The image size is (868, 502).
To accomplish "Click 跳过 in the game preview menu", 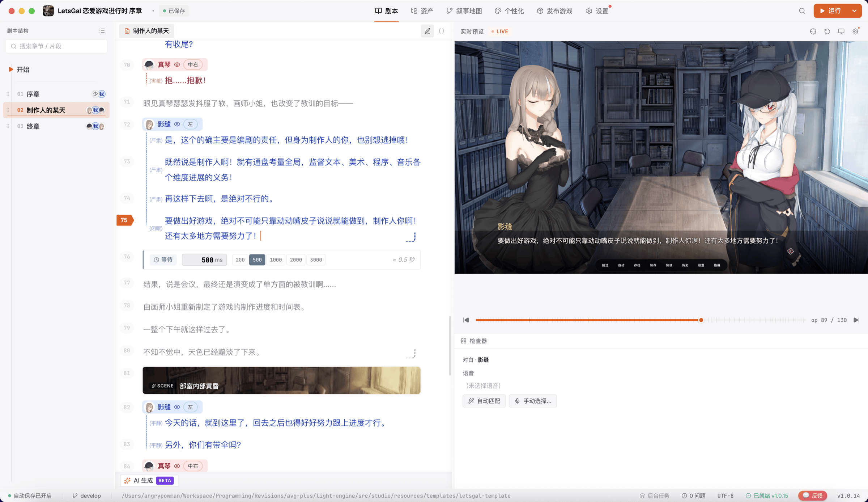I will pyautogui.click(x=605, y=265).
